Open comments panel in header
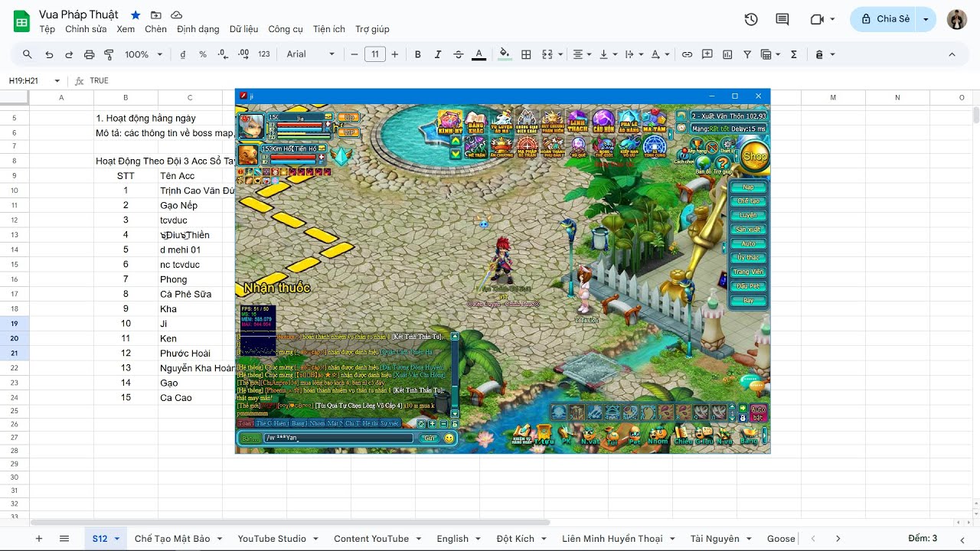Screen dimensions: 980x551 (782, 19)
